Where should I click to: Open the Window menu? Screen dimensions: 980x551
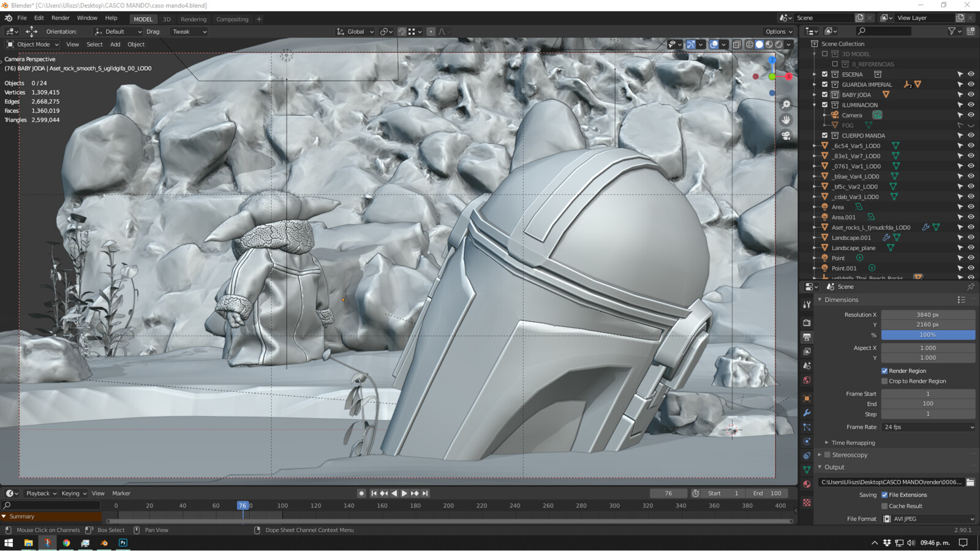87,18
